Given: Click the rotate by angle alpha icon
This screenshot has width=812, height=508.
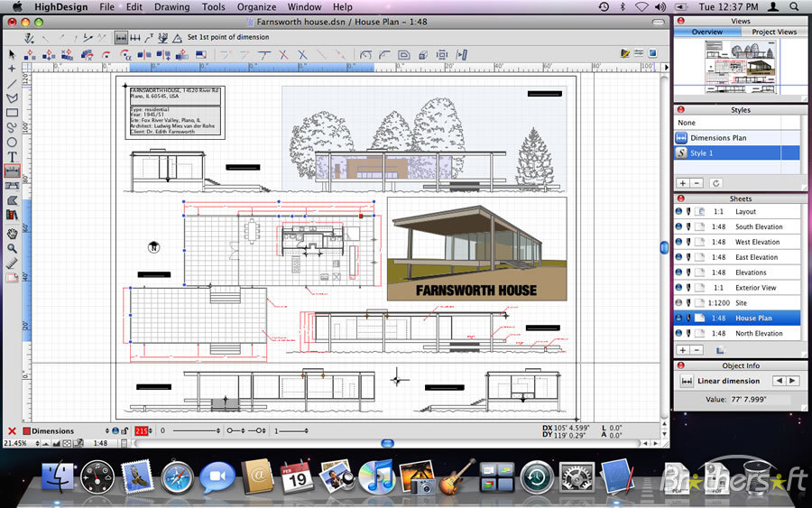Looking at the screenshot, I should pos(125,54).
